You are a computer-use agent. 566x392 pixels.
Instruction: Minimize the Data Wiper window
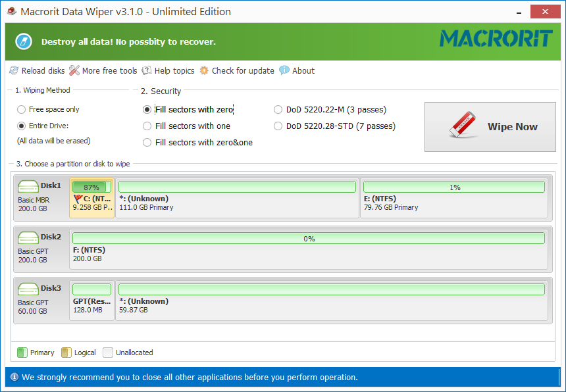[x=519, y=12]
